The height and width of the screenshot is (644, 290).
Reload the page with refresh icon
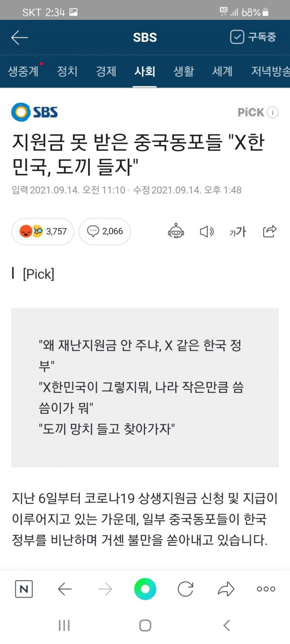(186, 589)
